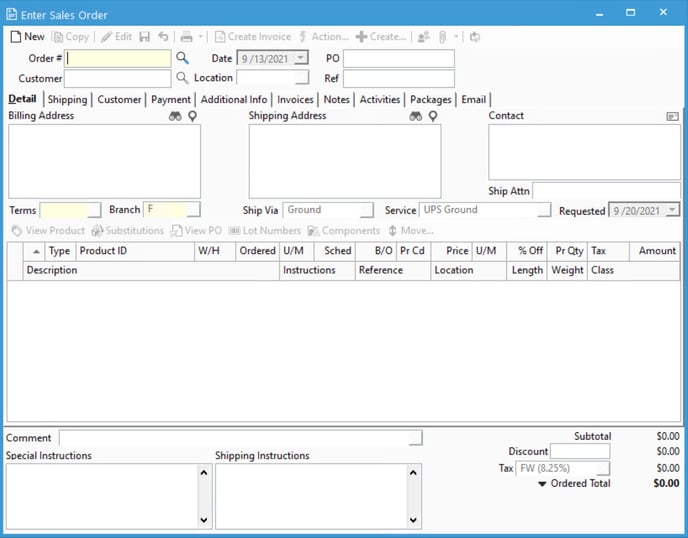Open the Comment dropdown button
688x538 pixels.
(x=415, y=438)
